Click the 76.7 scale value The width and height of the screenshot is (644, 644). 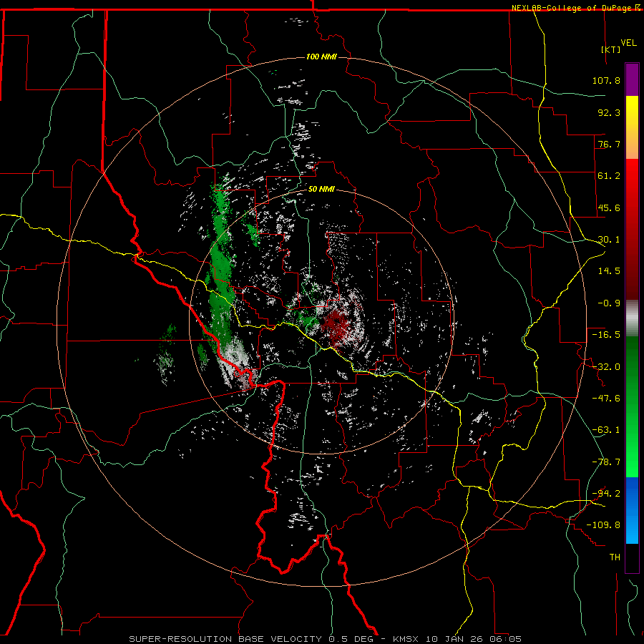click(609, 144)
